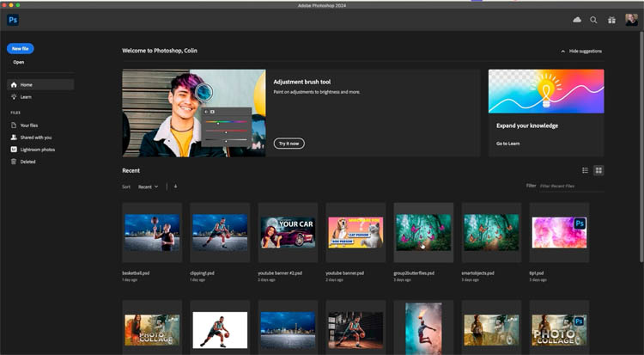Image resolution: width=644 pixels, height=355 pixels.
Task: Click the New file button
Action: 21,49
